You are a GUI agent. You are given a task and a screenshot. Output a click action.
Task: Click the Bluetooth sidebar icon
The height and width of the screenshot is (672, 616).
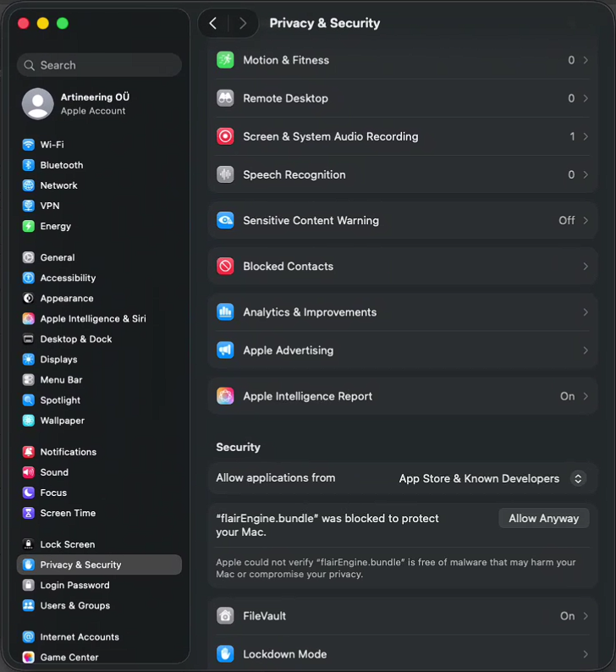click(x=28, y=165)
